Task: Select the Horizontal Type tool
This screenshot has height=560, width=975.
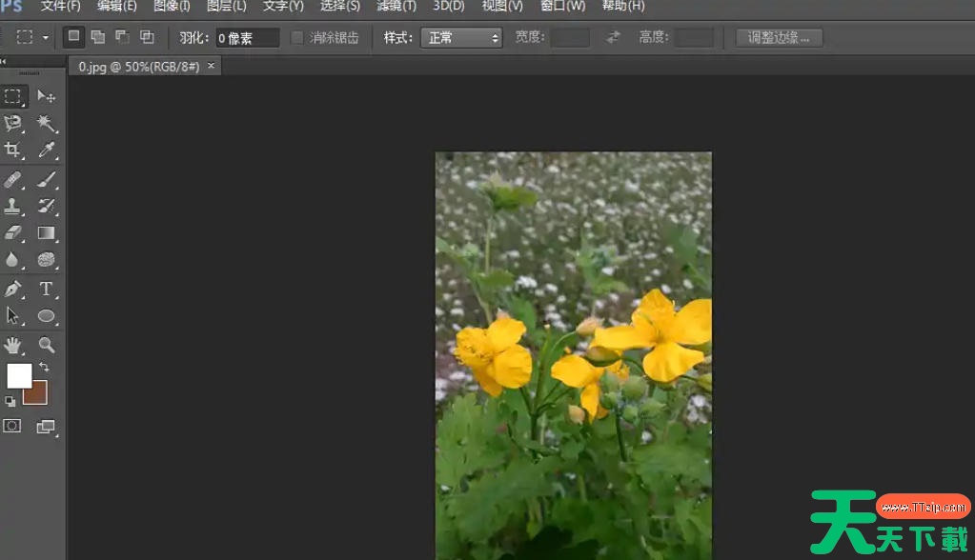Action: 46,289
